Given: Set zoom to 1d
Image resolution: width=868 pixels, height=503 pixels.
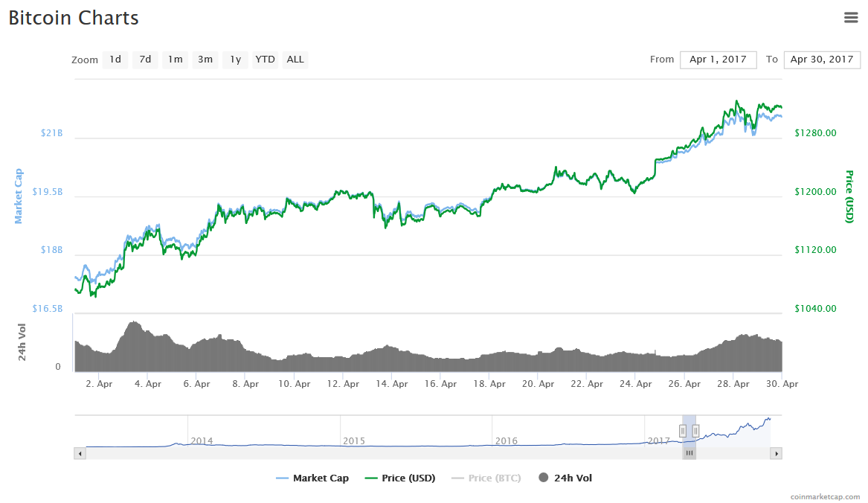Looking at the screenshot, I should 115,60.
